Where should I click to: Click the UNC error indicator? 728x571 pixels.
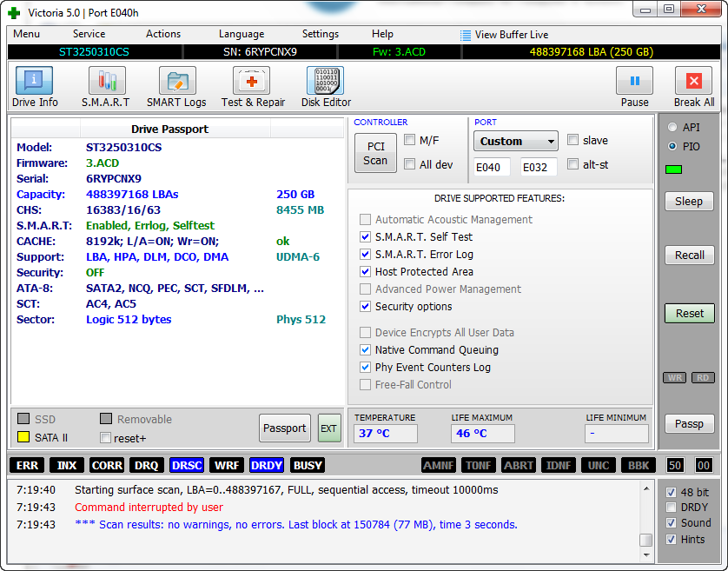coord(599,465)
